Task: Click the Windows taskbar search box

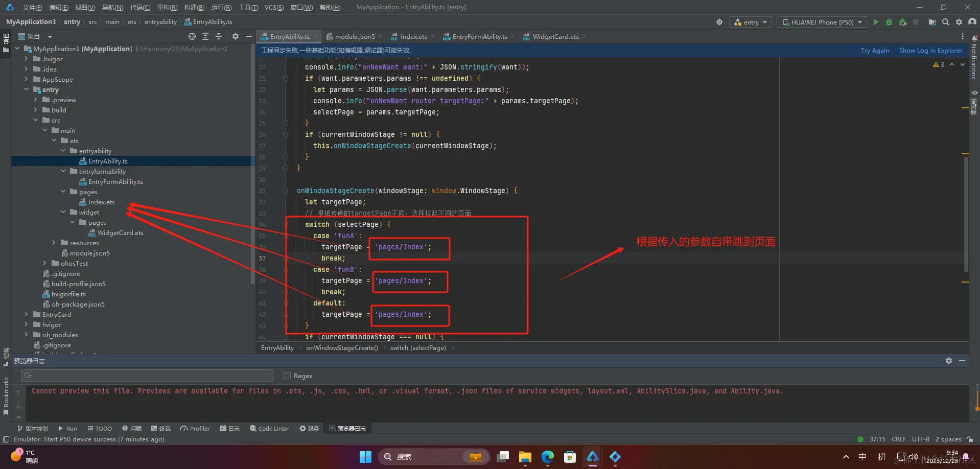Action: click(x=434, y=457)
